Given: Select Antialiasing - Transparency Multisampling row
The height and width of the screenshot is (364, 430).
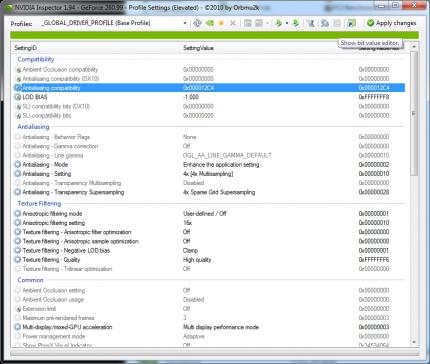Looking at the screenshot, I should 209,183.
